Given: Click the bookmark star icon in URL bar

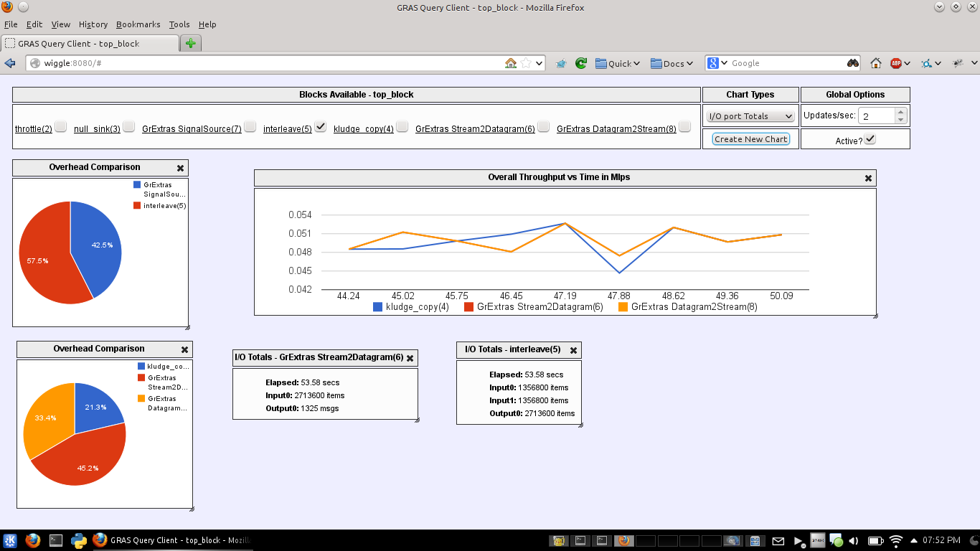Looking at the screenshot, I should pos(526,63).
